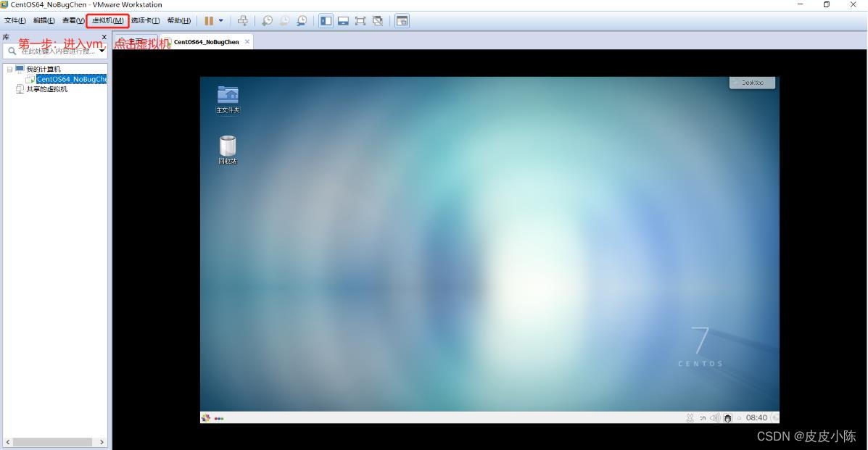Click the library horizontal scrollbar thumb
Image resolution: width=868 pixels, height=450 pixels.
53,442
